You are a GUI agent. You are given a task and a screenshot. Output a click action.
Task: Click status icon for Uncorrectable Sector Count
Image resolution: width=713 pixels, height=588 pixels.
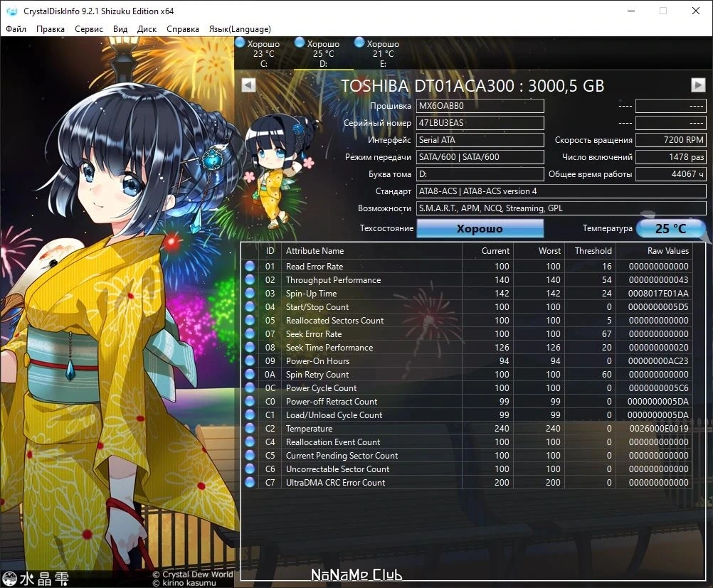click(x=250, y=469)
